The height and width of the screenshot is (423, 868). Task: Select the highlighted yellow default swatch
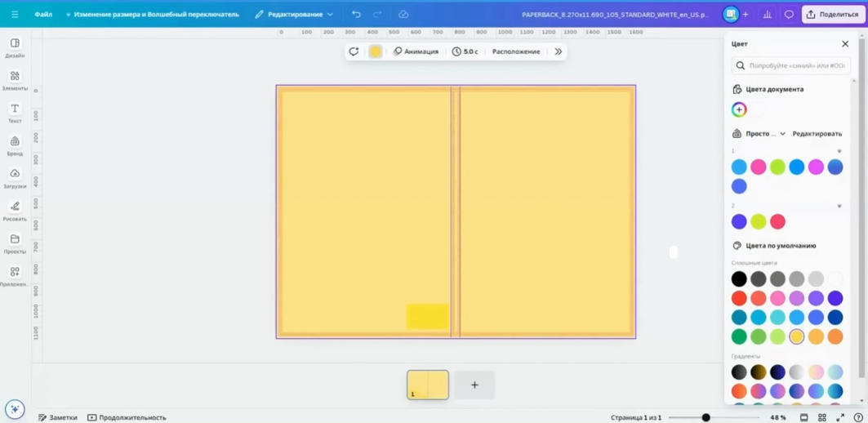coord(797,336)
